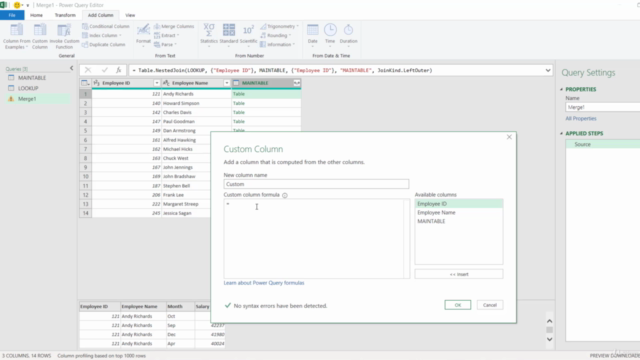Add an Index Column
Viewport: 640px width, 360px height.
[102, 36]
